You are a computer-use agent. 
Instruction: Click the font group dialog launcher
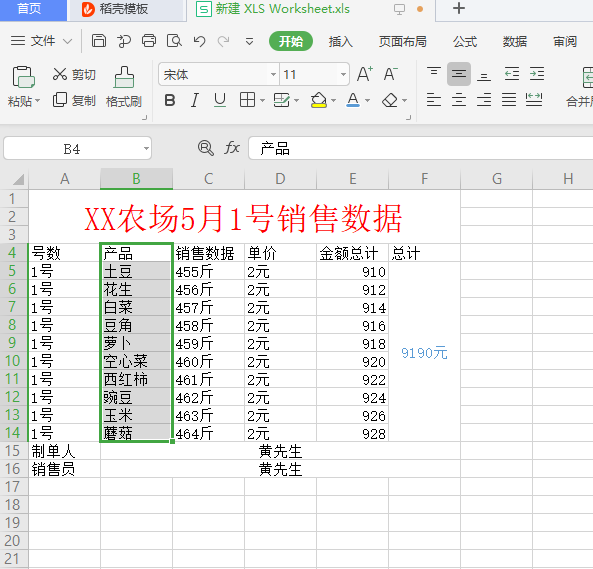point(408,118)
